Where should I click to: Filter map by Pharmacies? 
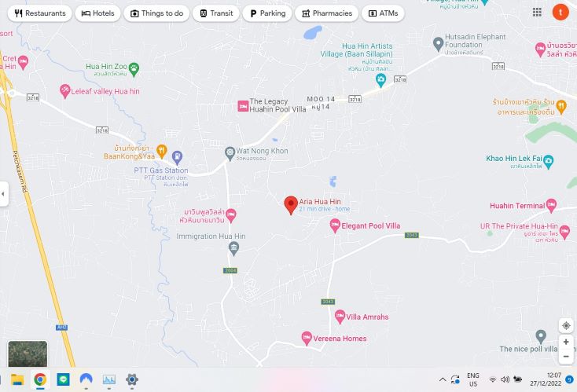[327, 13]
